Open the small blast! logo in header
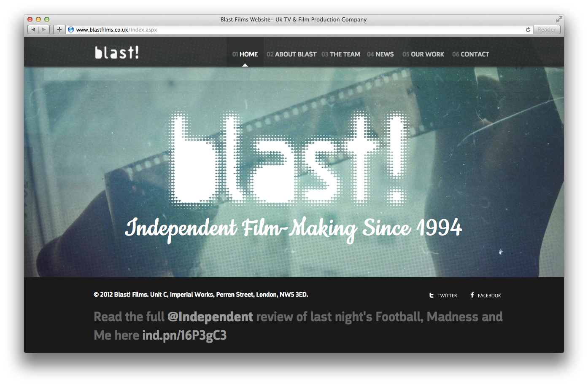Viewport: 588px width, 386px height. tap(117, 52)
